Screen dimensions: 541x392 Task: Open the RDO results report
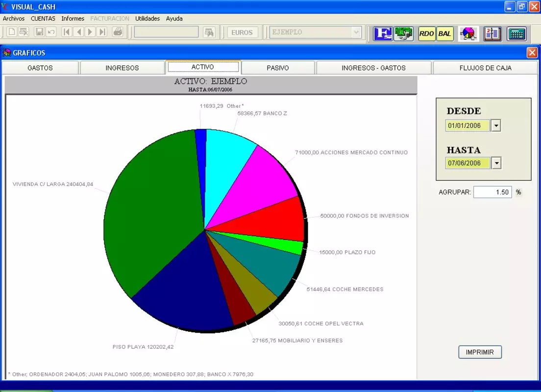(426, 33)
